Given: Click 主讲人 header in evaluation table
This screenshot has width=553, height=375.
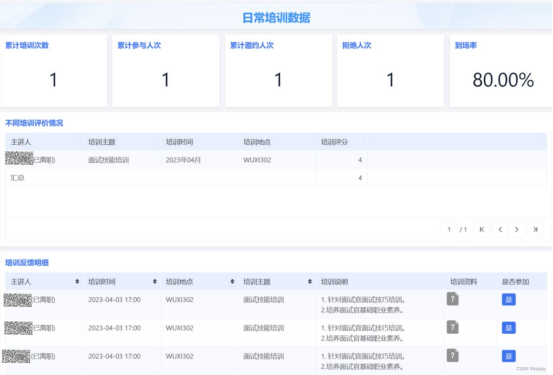Looking at the screenshot, I should tap(21, 142).
